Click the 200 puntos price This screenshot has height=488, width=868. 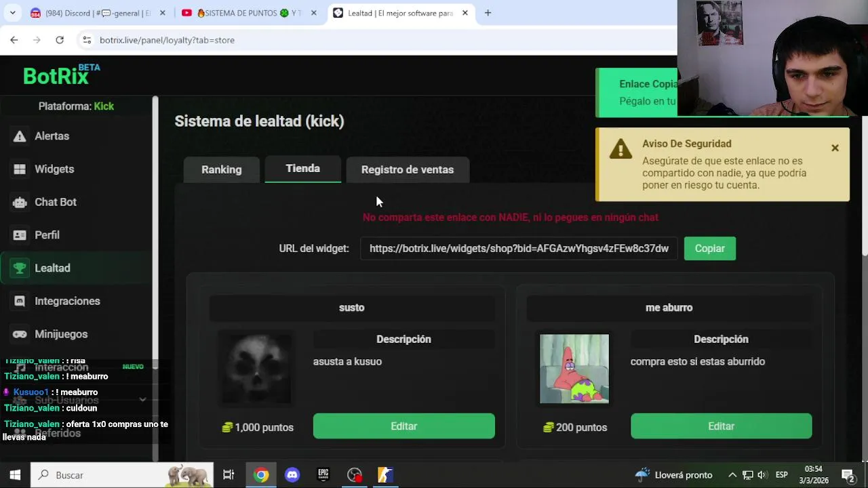575,428
